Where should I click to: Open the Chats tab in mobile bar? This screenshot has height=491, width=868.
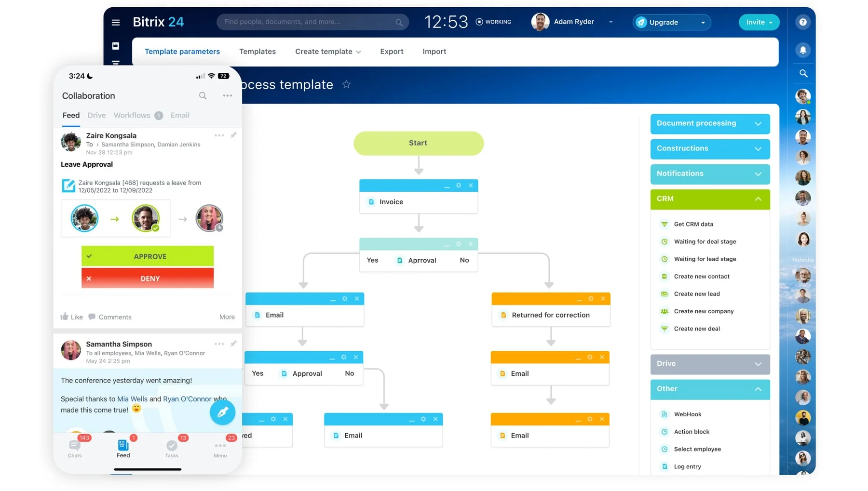75,448
